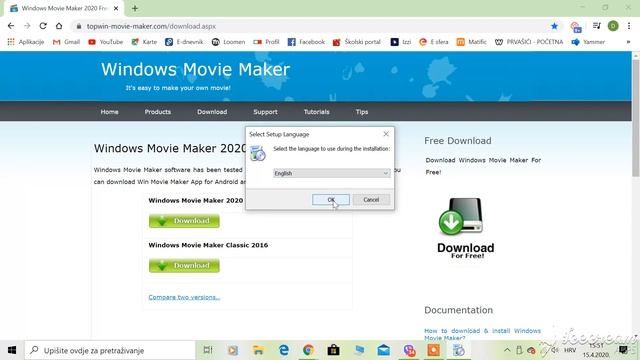
Task: Open the user profile avatar icon
Action: [613, 26]
